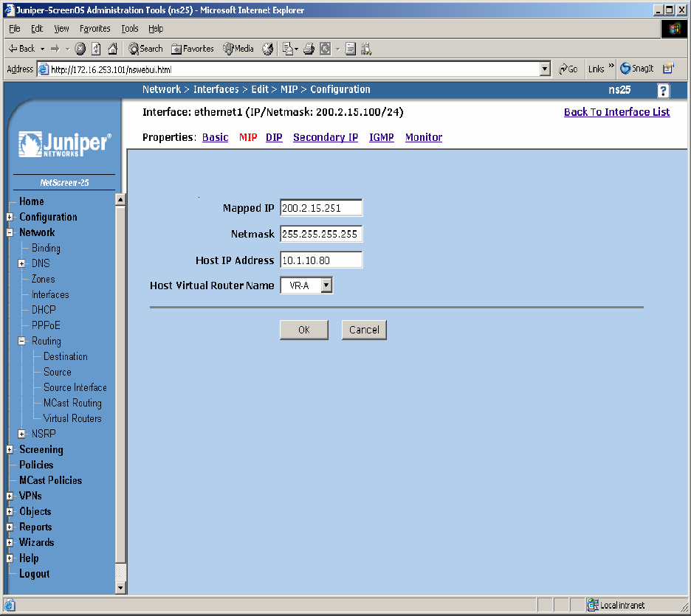Select Interfaces in the navigation tree
The height and width of the screenshot is (616, 691).
pyautogui.click(x=50, y=294)
